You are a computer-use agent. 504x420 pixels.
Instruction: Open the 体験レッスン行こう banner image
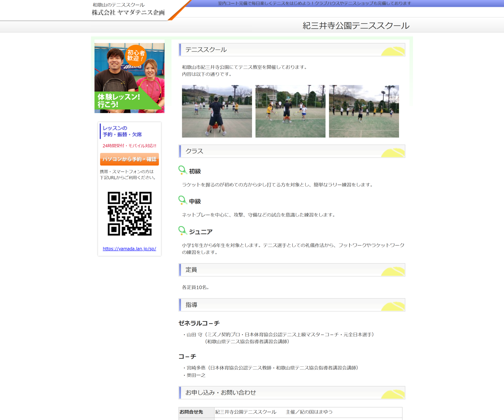pos(129,78)
